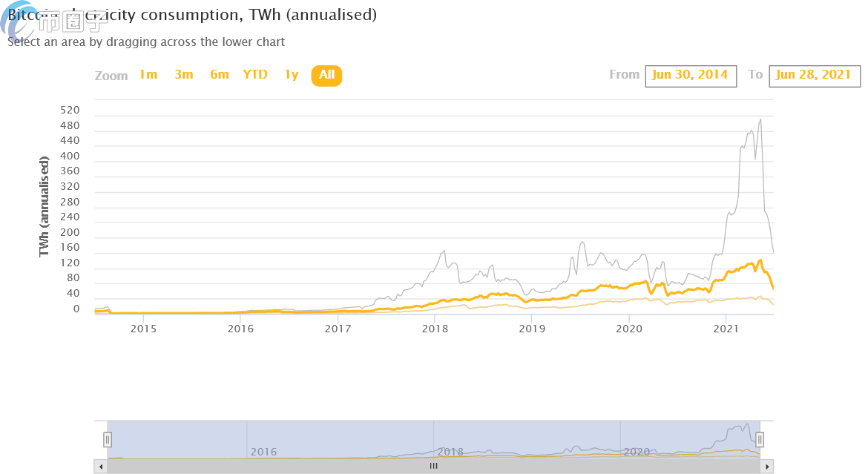This screenshot has width=868, height=474.
Task: Click the 2019 label on the x-axis
Action: point(532,327)
